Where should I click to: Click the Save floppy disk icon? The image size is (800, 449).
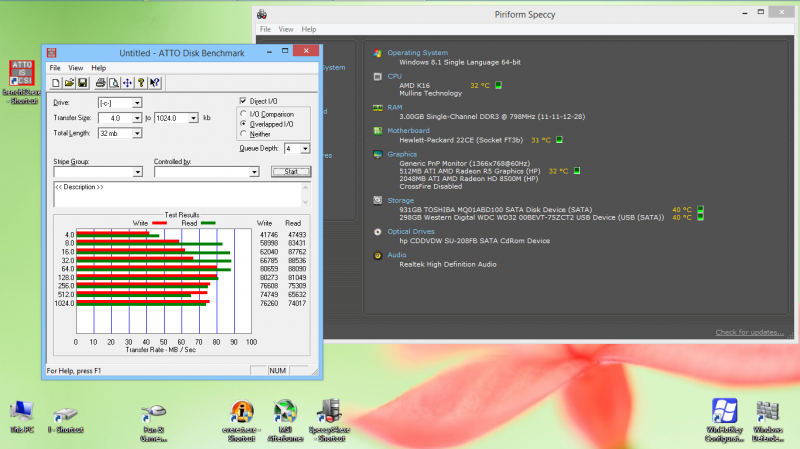coord(83,82)
